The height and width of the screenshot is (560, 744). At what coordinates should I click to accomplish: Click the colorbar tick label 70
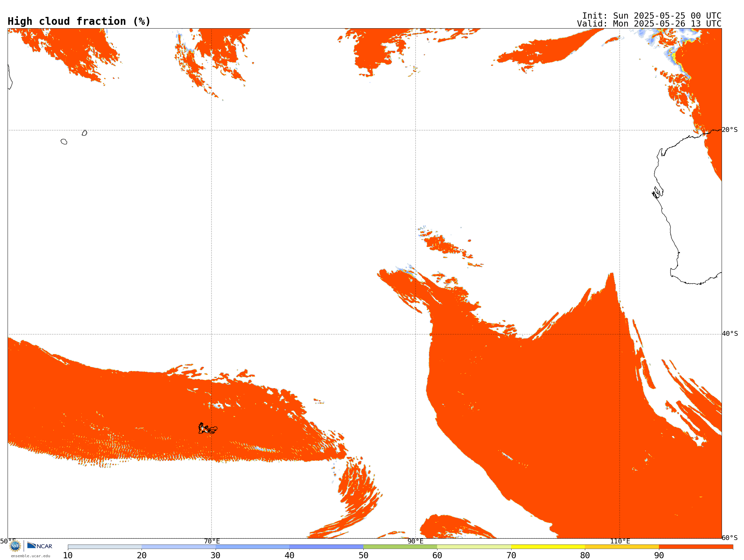coord(511,556)
